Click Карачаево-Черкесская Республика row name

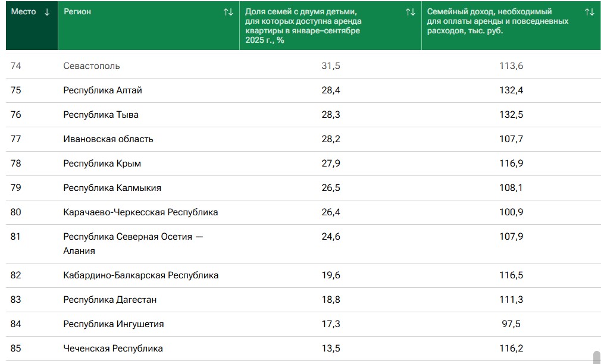point(140,212)
